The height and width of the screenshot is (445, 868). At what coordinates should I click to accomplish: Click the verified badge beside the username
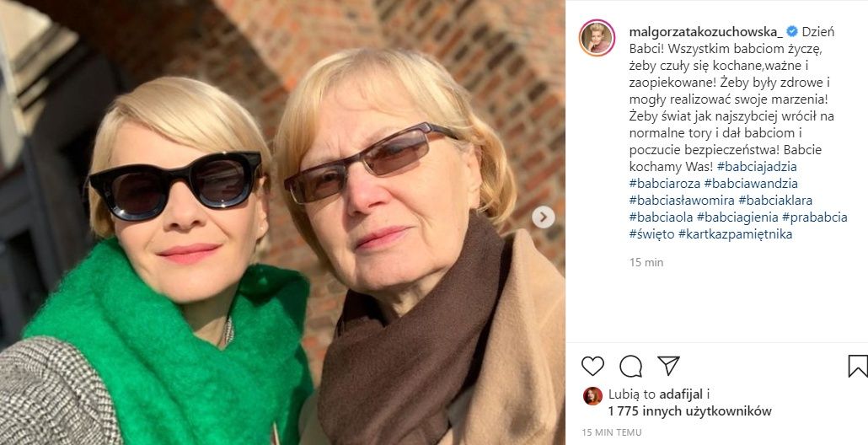tap(791, 32)
